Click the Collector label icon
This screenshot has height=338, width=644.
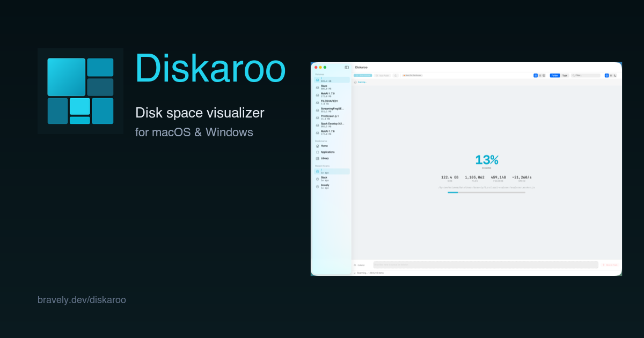pos(355,265)
